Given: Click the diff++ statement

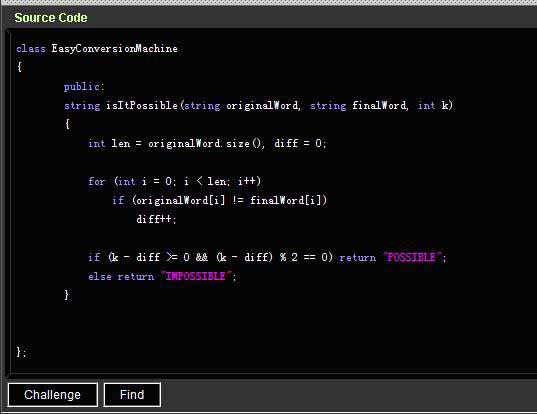Looking at the screenshot, I should coord(156,219).
